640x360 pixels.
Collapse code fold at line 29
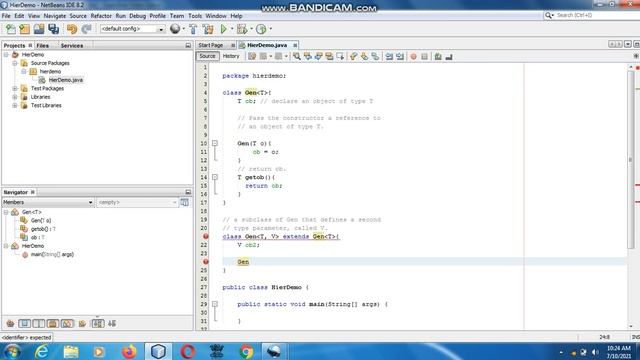pos(215,304)
